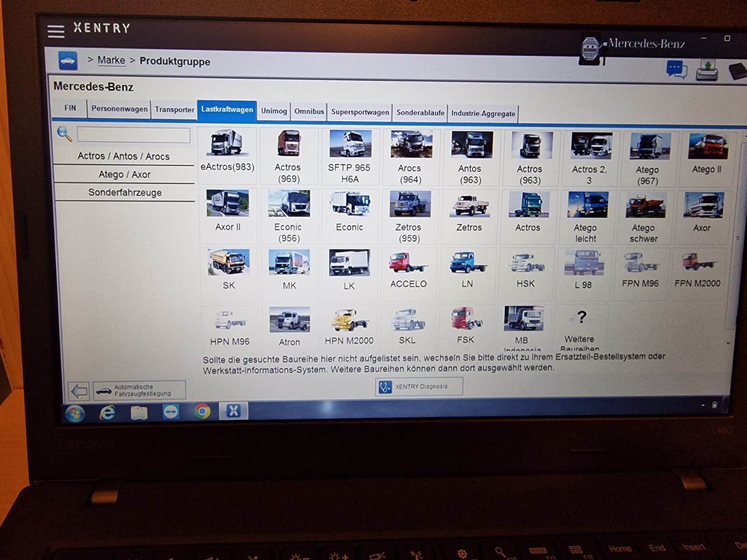Select the ACCELO truck tile
Image resolution: width=747 pixels, height=560 pixels.
click(x=409, y=273)
